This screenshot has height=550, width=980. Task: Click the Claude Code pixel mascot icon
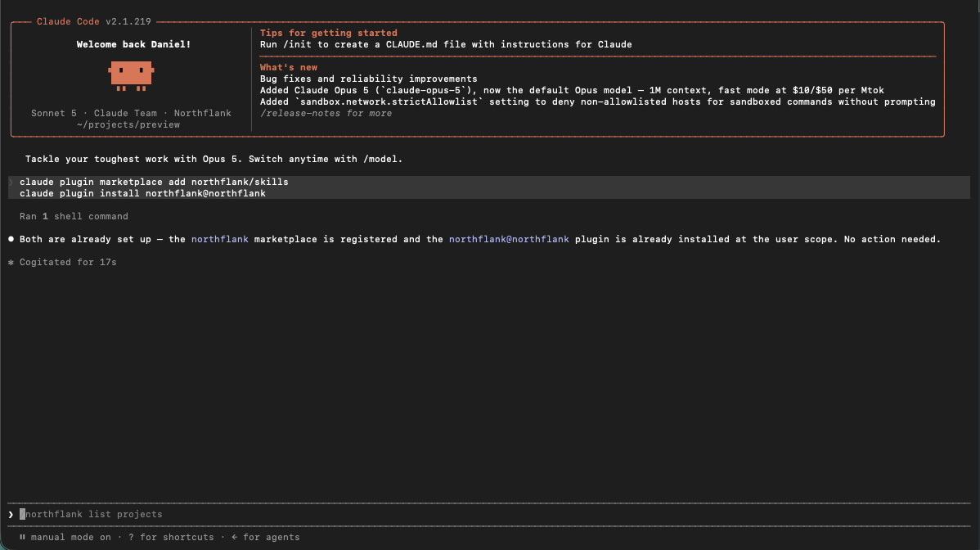[x=131, y=76]
